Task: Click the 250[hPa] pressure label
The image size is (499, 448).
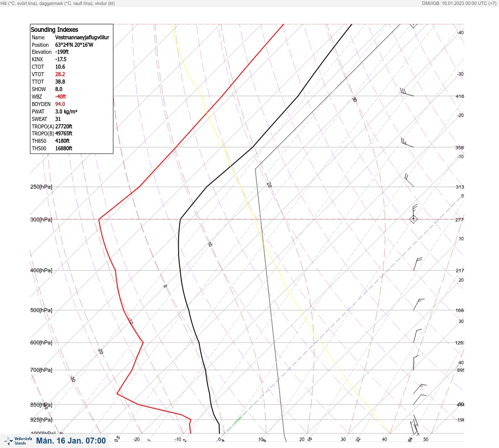Action: [x=41, y=187]
